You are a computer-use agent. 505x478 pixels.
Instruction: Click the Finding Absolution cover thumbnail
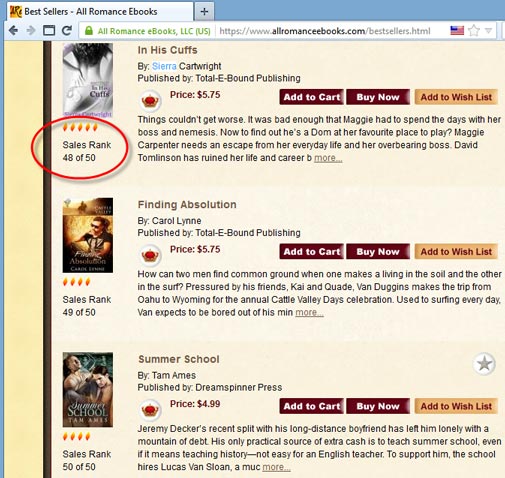coord(88,235)
